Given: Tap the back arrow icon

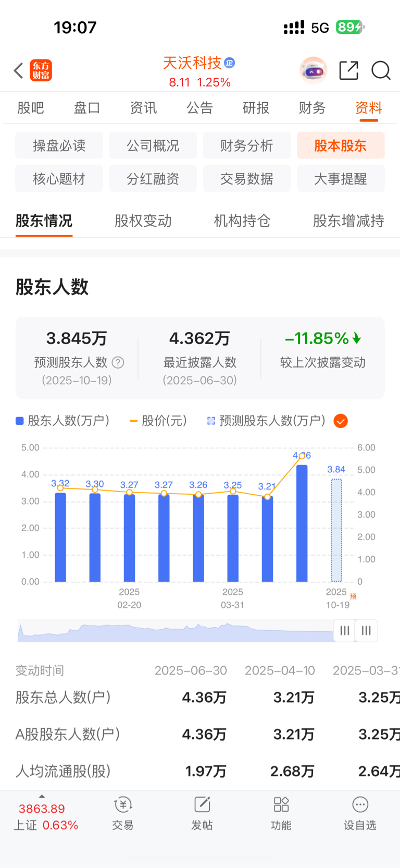Looking at the screenshot, I should [x=19, y=70].
